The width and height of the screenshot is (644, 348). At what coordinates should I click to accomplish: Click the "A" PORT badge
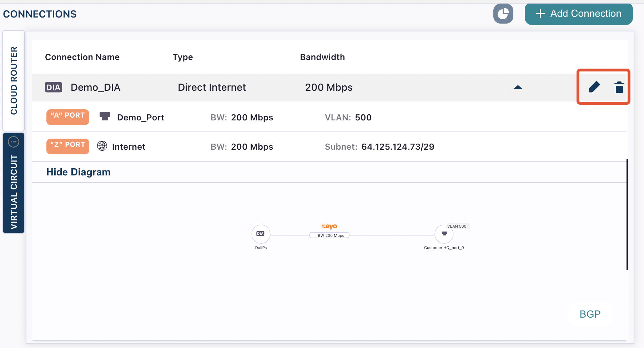(x=68, y=117)
